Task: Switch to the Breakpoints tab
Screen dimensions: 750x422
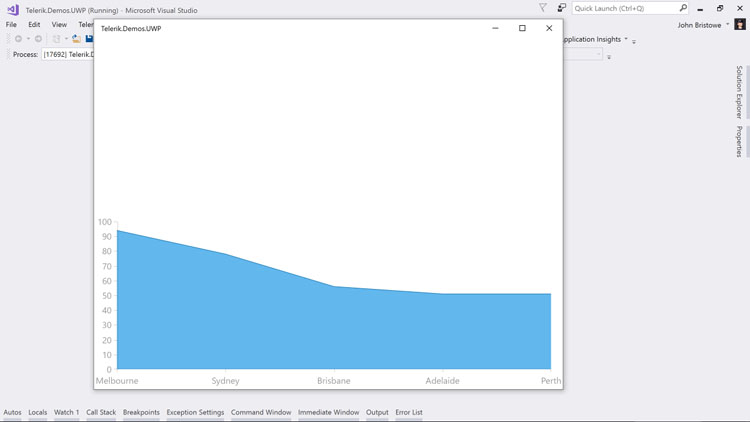Action: [x=141, y=412]
